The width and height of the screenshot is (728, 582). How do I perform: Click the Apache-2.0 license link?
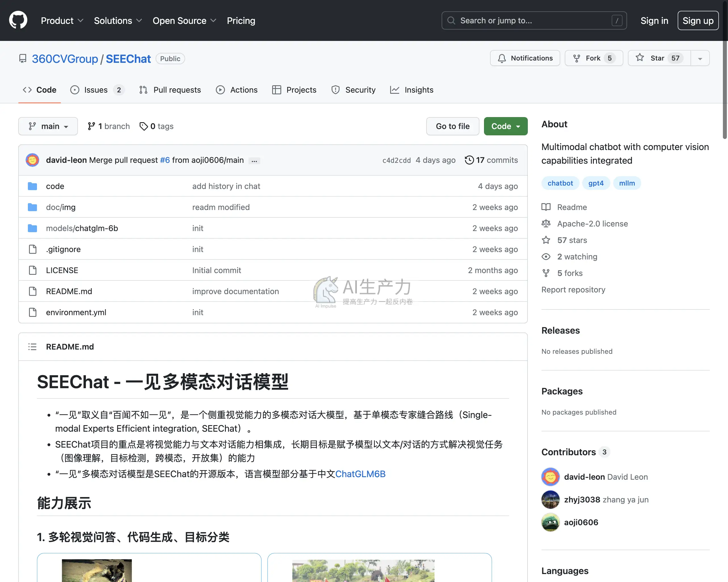[x=593, y=224]
